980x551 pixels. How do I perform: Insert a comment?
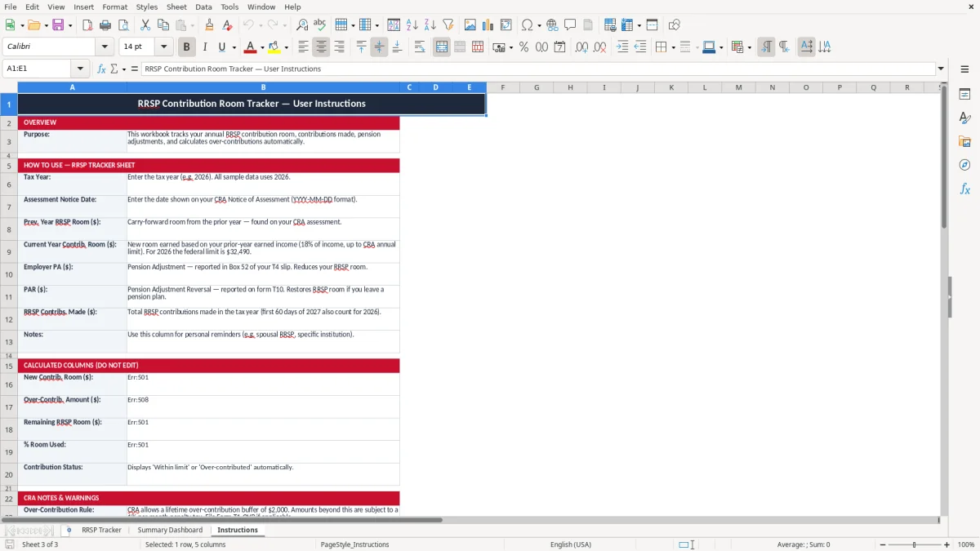570,25
